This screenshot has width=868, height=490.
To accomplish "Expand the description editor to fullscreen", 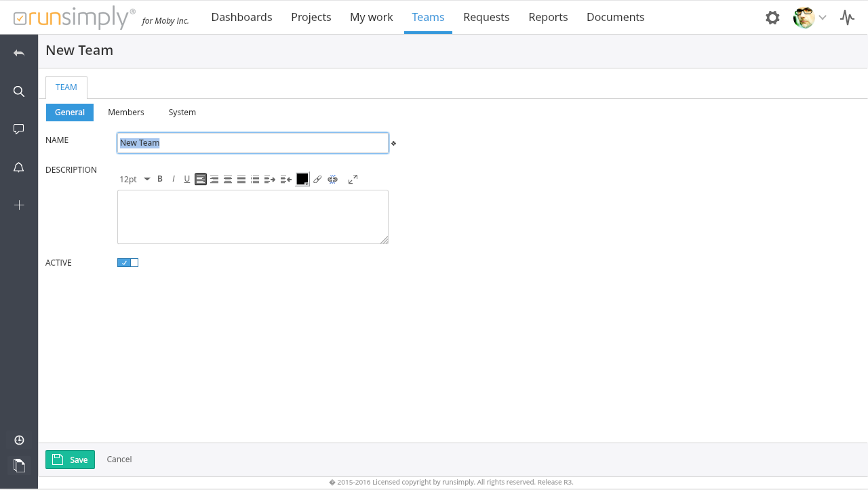I will [353, 180].
